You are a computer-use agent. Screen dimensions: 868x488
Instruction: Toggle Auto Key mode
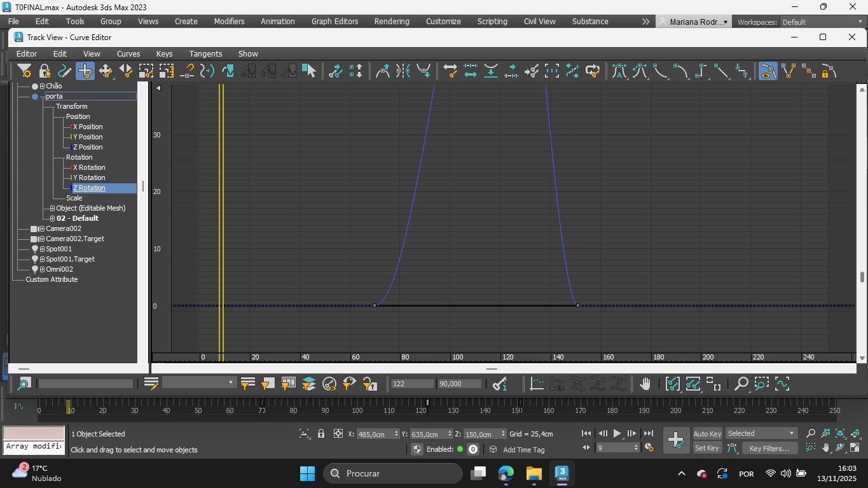pyautogui.click(x=706, y=433)
